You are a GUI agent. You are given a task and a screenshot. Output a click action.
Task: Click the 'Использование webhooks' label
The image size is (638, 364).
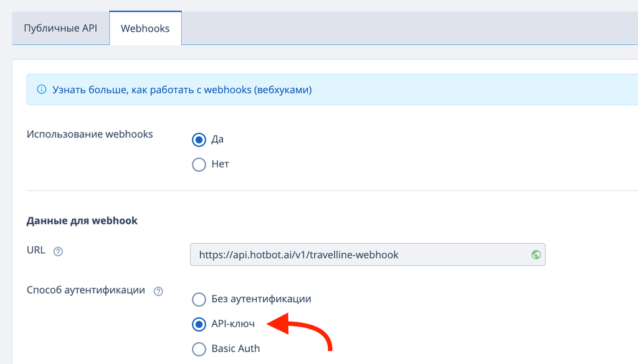pos(90,134)
